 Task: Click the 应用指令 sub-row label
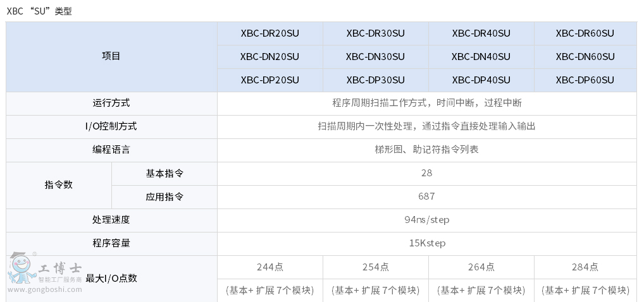pos(164,196)
